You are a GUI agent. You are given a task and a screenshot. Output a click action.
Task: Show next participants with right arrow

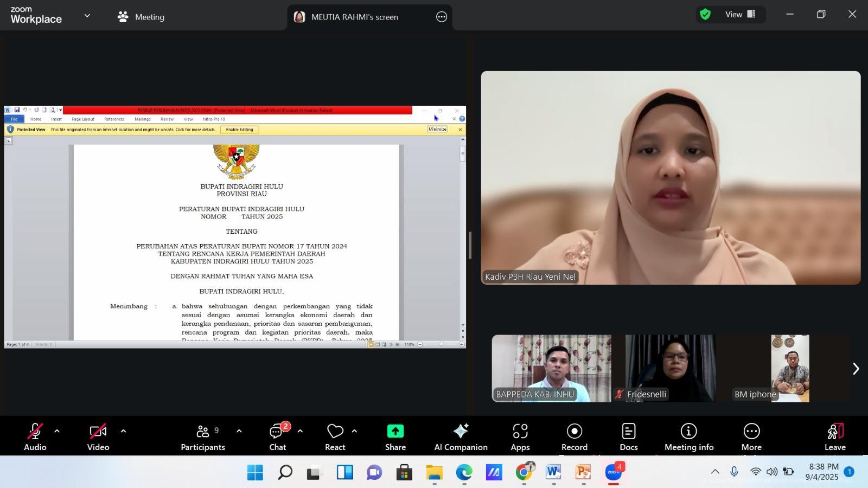[x=856, y=369]
